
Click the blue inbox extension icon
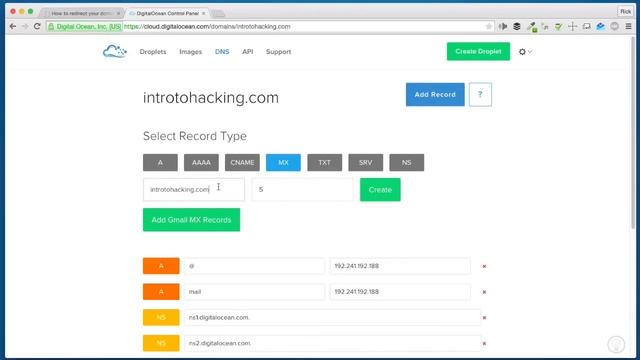tap(600, 27)
